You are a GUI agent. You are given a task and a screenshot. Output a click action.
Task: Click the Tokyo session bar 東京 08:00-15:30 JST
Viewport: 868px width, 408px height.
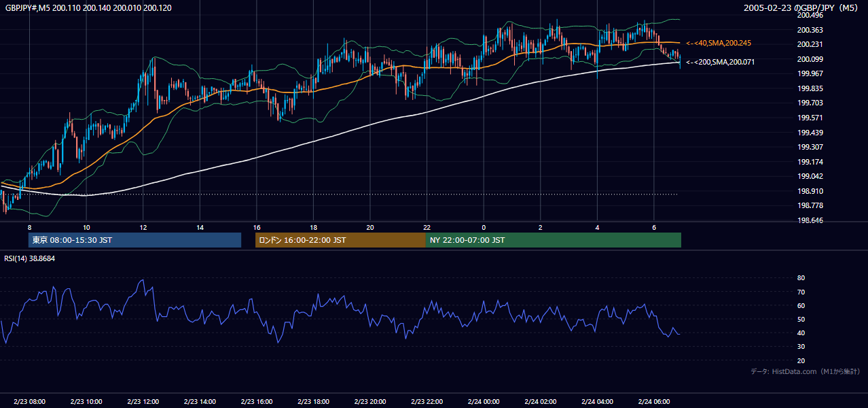click(135, 240)
